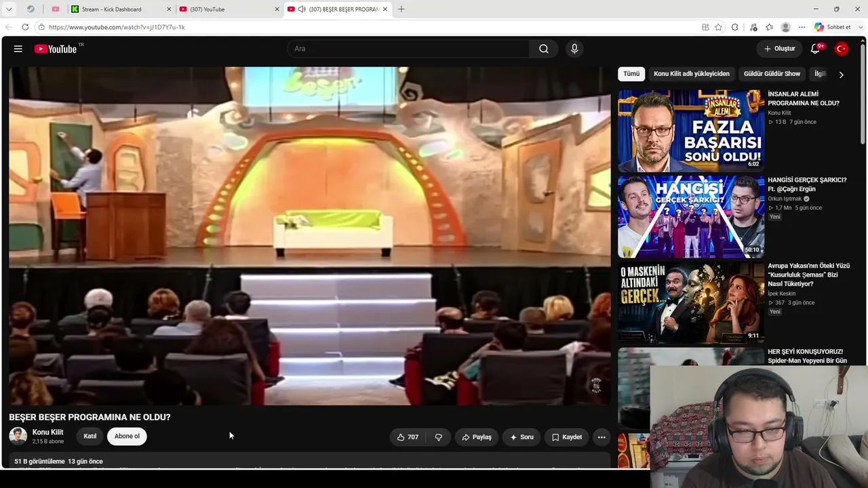Open the Konu Kilit channel name link
Image resolution: width=868 pixels, height=488 pixels.
coord(48,432)
